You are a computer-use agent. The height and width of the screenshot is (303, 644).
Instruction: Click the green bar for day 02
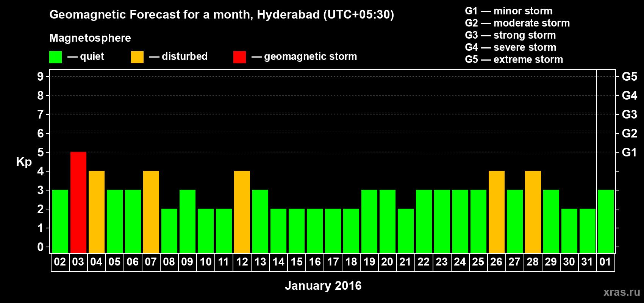pos(60,221)
